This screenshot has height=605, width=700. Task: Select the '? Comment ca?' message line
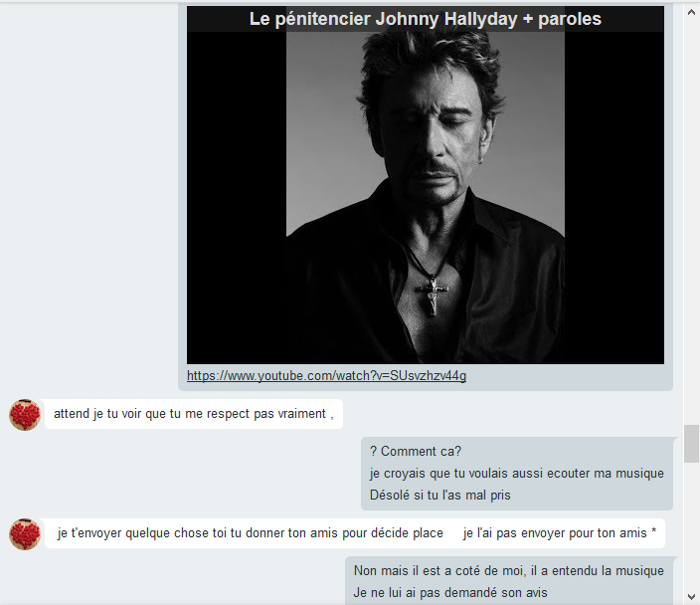point(415,451)
